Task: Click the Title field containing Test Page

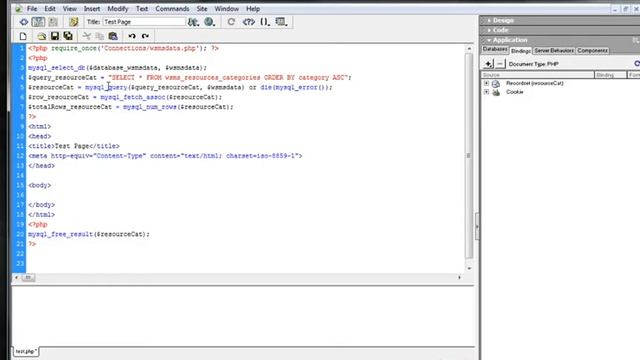Action: click(x=144, y=22)
